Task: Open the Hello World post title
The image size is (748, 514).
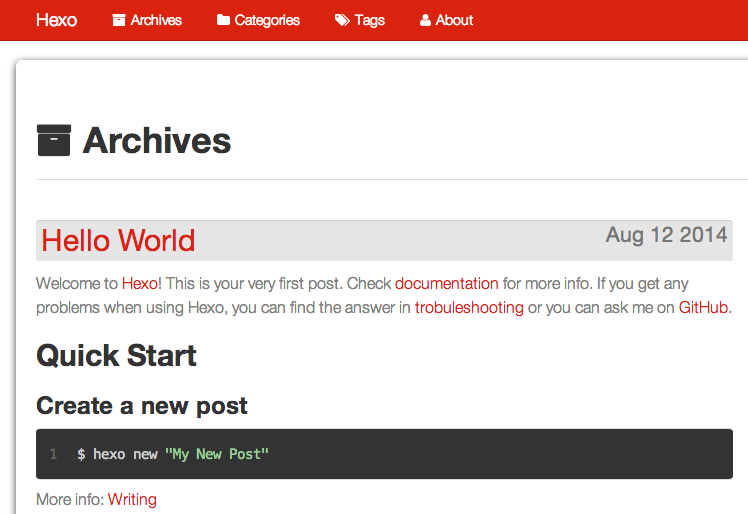Action: click(x=118, y=240)
